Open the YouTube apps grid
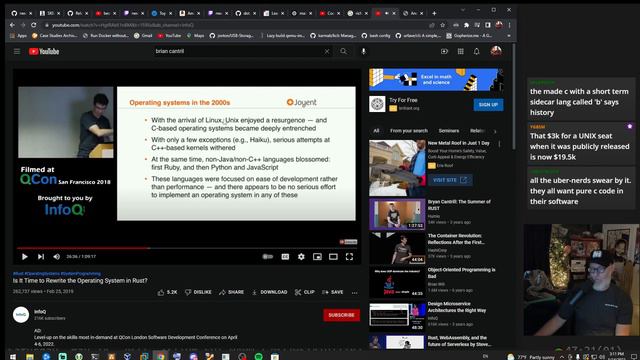This screenshot has height=360, width=640. [460, 51]
